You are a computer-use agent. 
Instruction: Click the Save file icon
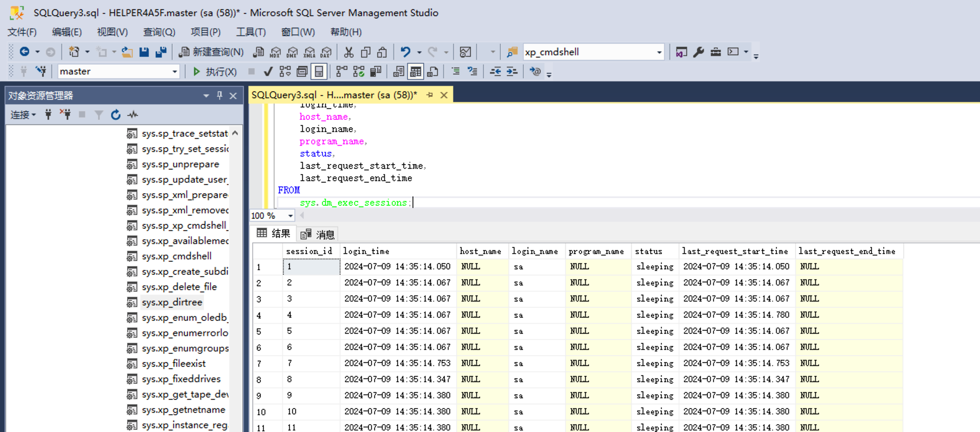point(144,52)
